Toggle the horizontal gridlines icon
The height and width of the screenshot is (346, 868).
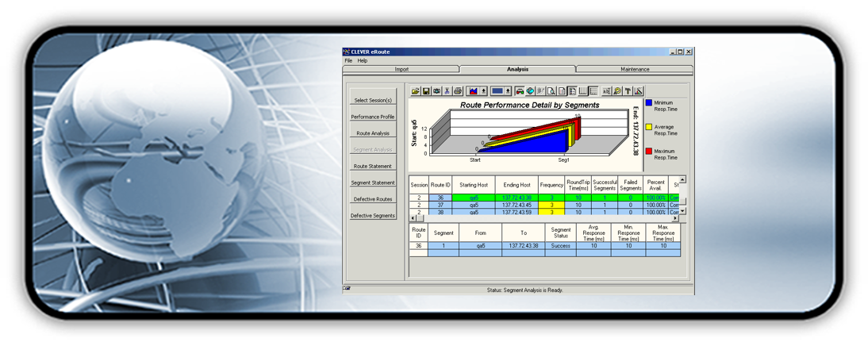coord(593,90)
